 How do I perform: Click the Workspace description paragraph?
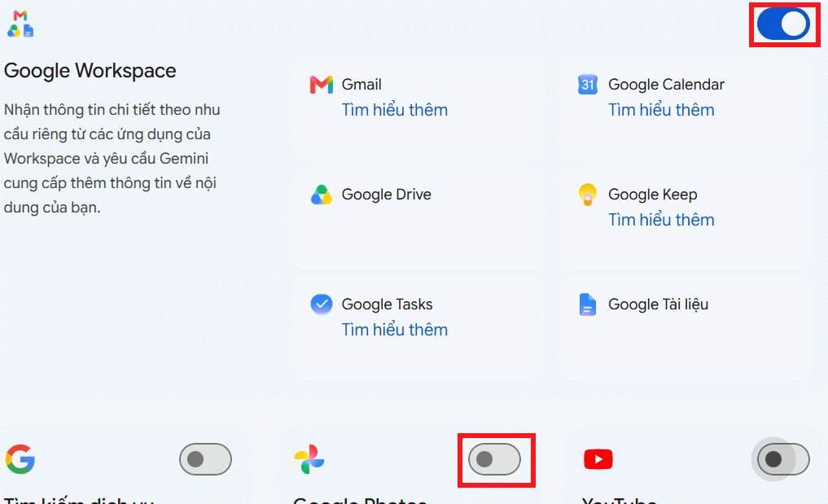pos(112,159)
